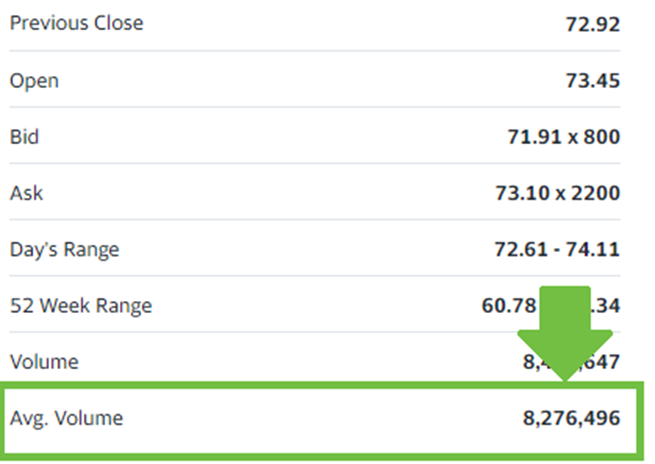
Task: Click the bid size 800
Action: coord(602,137)
